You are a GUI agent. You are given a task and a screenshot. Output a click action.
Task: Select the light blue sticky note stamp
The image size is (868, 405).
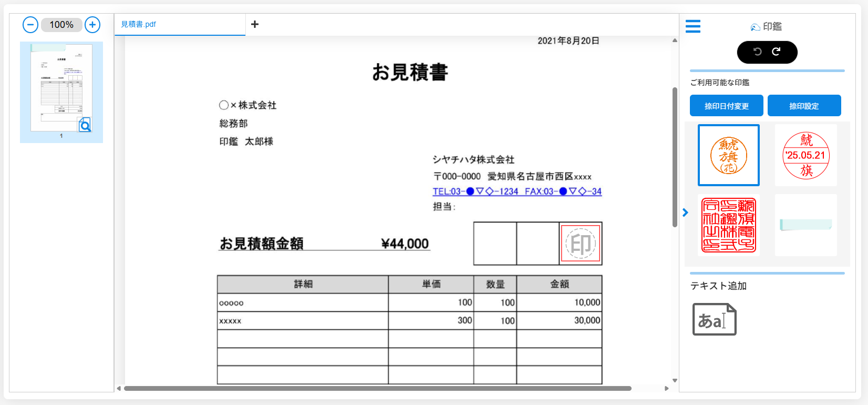click(806, 225)
